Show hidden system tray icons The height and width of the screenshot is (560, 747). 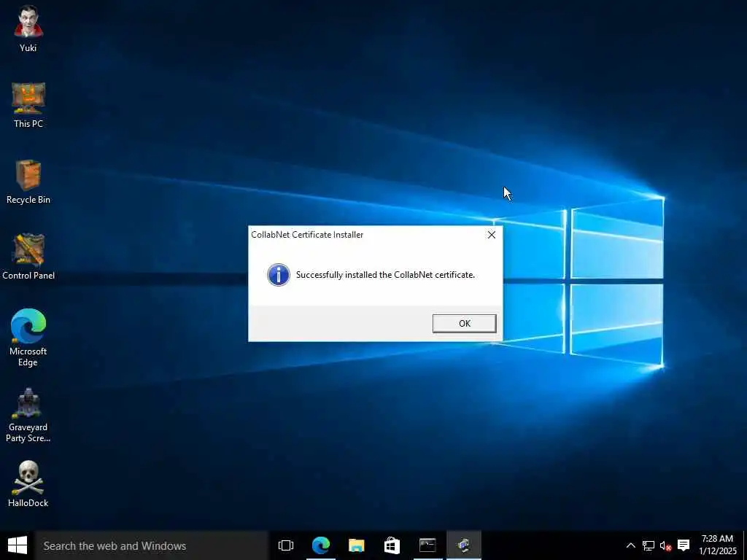[x=630, y=545]
